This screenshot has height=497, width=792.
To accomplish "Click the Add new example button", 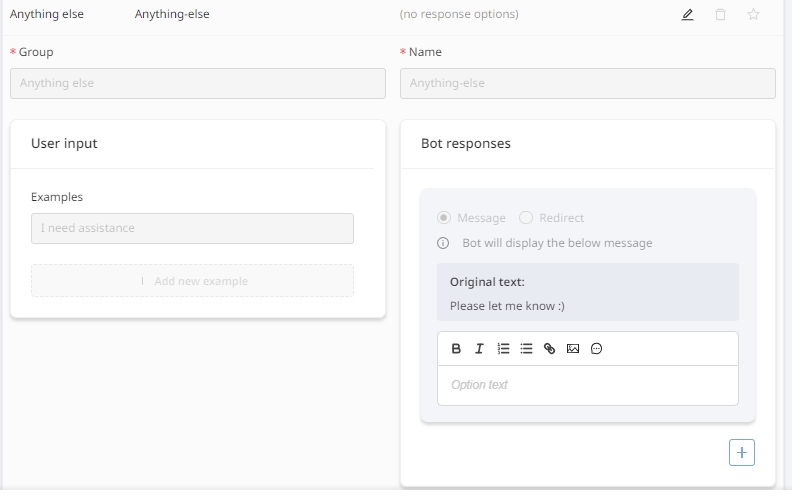I will click(x=192, y=281).
